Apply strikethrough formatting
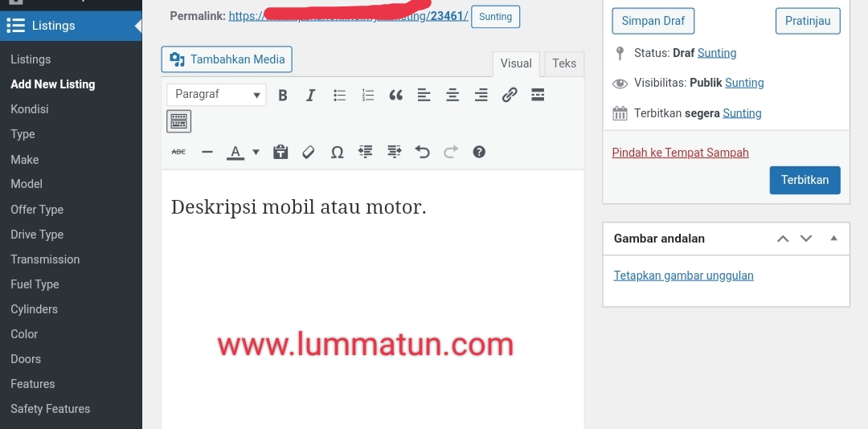 [178, 152]
